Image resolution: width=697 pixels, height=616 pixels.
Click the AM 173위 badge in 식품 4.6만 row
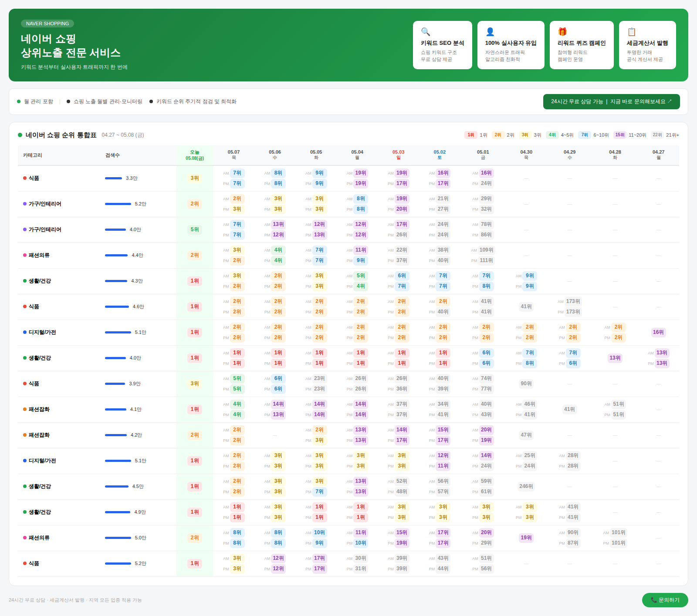tap(573, 301)
